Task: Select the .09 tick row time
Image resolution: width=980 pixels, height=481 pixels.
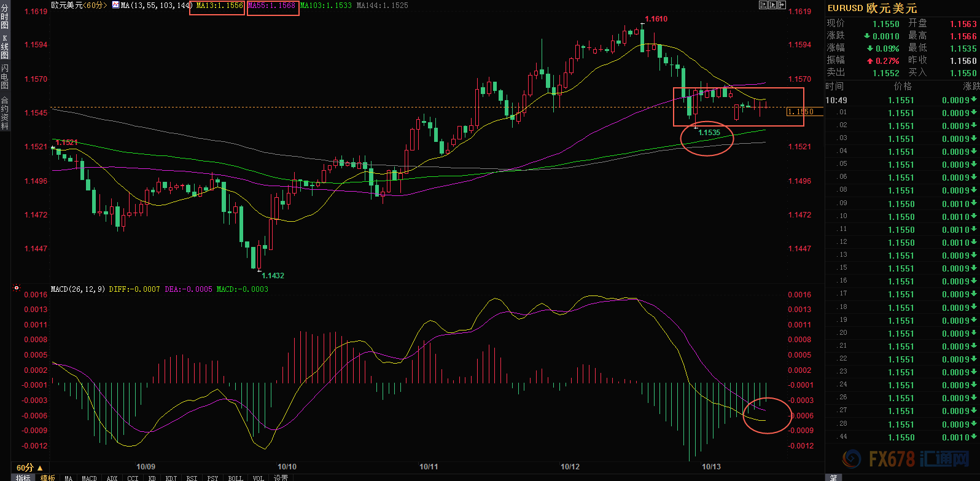Action: coord(843,203)
